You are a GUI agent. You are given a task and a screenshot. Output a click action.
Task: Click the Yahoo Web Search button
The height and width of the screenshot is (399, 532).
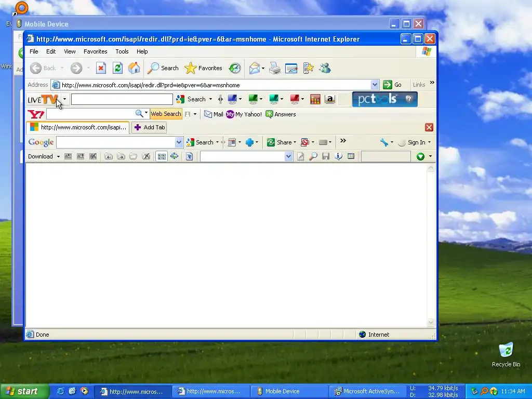click(x=166, y=114)
